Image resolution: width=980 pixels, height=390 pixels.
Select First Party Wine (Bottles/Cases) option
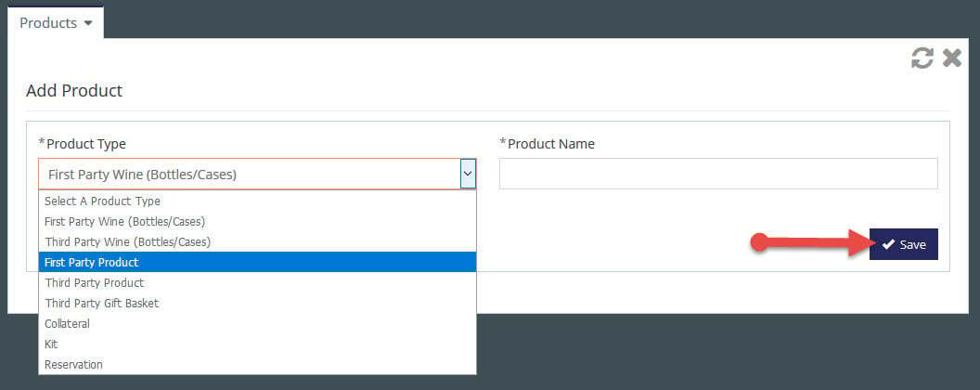point(257,221)
